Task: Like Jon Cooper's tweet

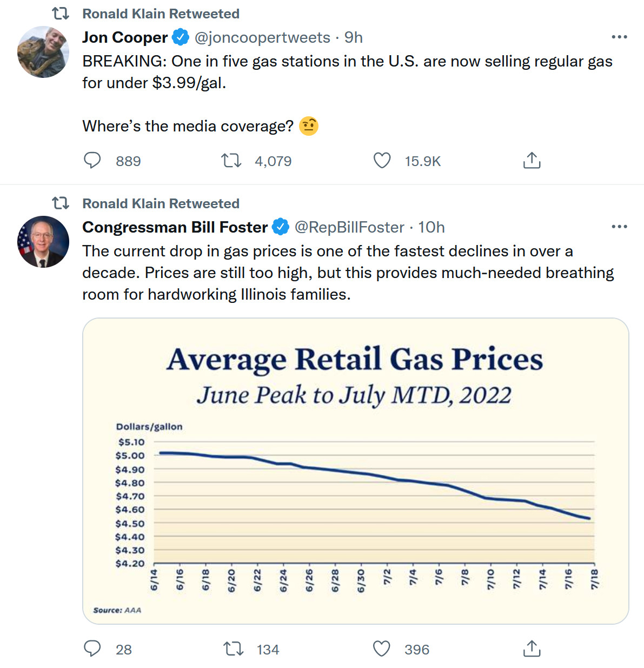Action: [382, 161]
